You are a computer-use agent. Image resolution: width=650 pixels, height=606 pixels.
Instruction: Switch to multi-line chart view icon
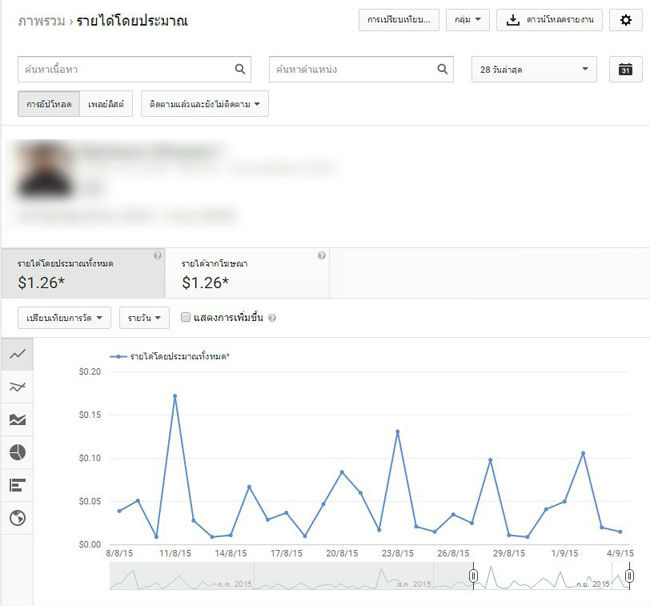17,387
